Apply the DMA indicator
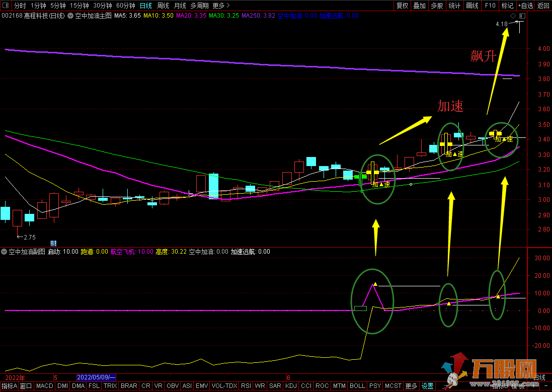Screen dimensions: 552x392 (x=78, y=386)
